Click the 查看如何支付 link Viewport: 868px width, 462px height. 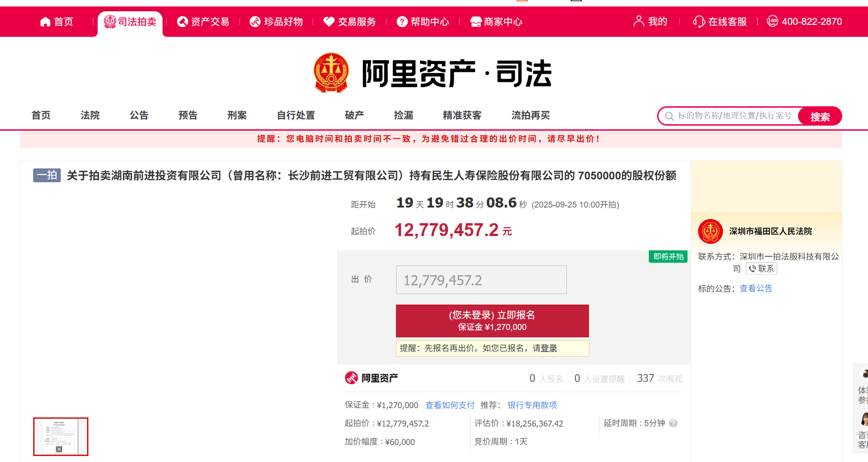tap(450, 405)
